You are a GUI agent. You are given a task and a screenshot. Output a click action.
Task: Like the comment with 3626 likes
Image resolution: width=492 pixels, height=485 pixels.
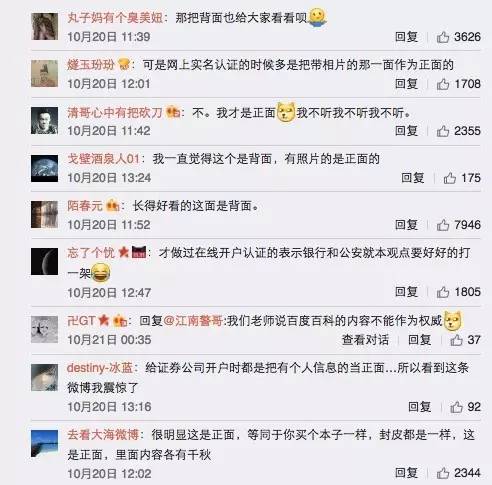pyautogui.click(x=443, y=37)
